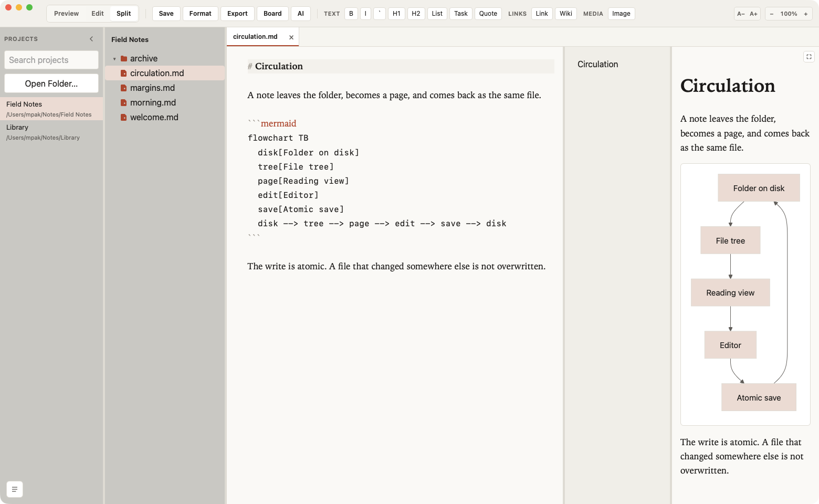Switch to Preview mode
Screen dimensions: 819x504
(66, 14)
